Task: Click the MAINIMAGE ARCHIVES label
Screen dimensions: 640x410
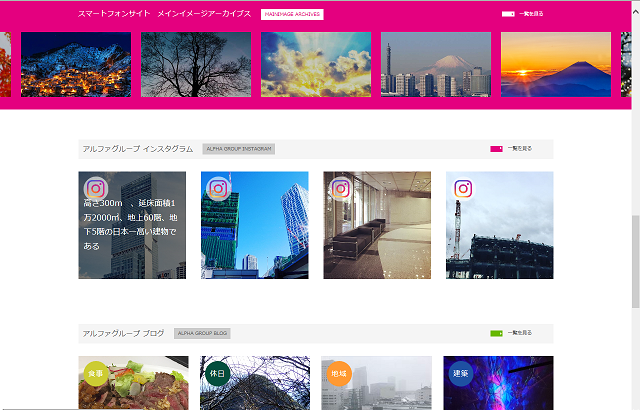Action: (292, 14)
